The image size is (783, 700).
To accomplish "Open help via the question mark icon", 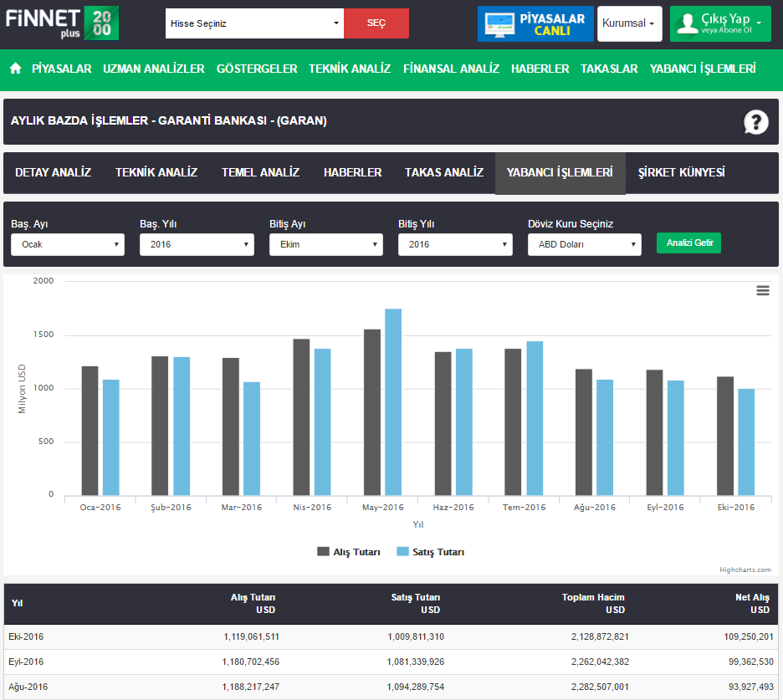I will pyautogui.click(x=756, y=122).
